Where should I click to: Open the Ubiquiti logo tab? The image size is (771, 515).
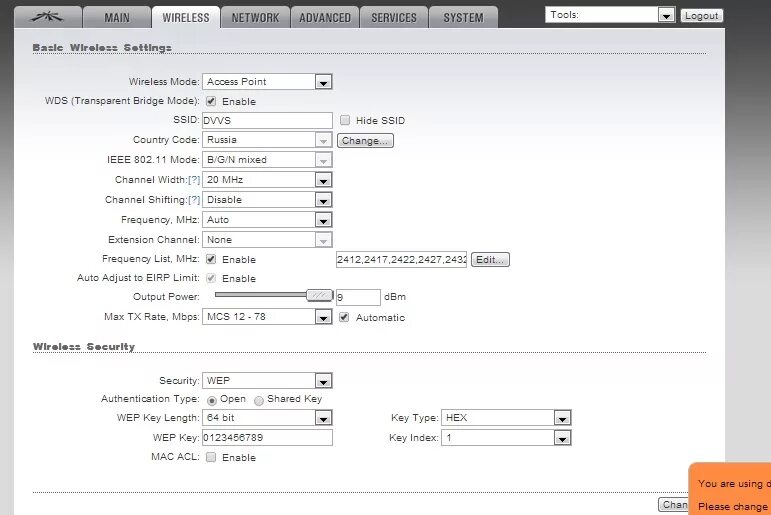coord(48,18)
